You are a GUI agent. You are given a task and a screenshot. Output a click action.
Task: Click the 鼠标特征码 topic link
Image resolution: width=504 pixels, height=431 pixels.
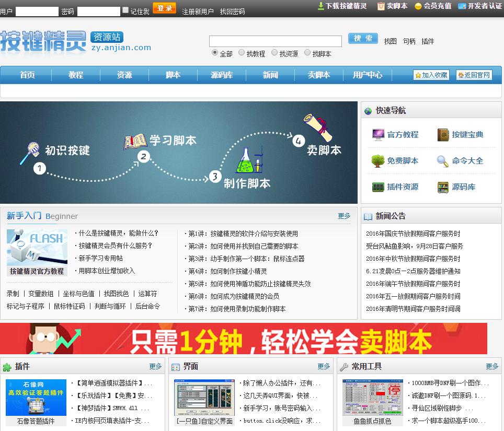pos(70,306)
